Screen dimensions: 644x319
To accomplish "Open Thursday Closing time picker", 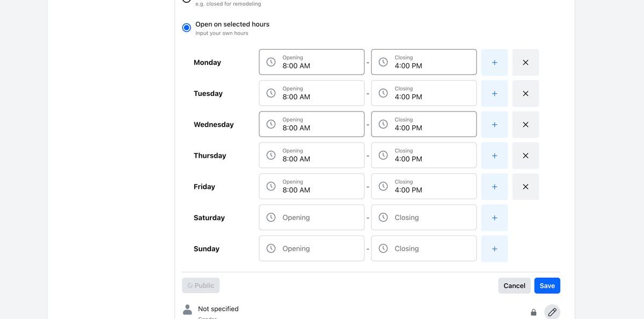I will pyautogui.click(x=423, y=155).
